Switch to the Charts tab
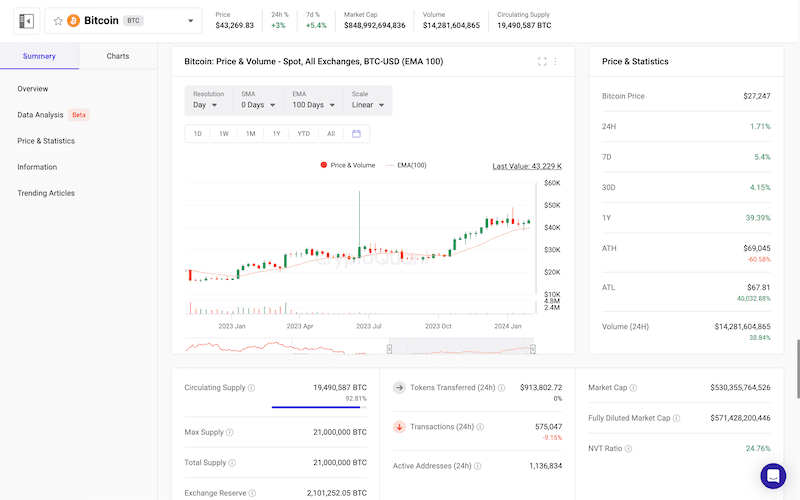The image size is (800, 500). pos(118,56)
